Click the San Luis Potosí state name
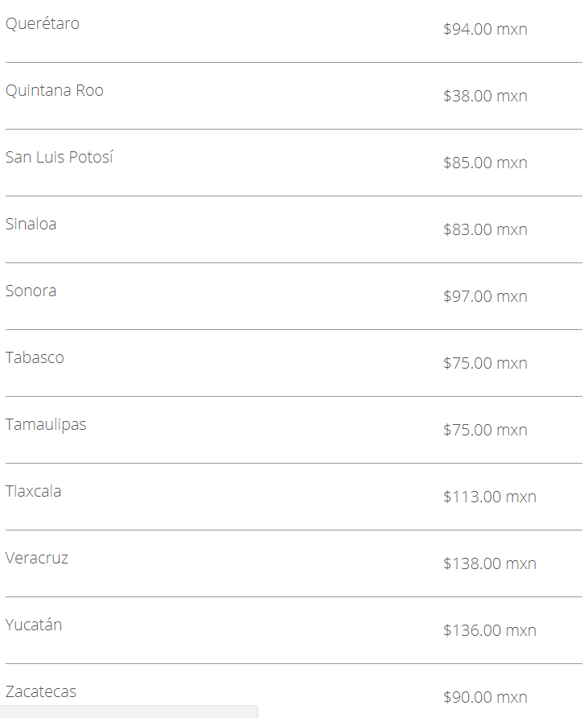The height and width of the screenshot is (718, 588). [x=60, y=158]
